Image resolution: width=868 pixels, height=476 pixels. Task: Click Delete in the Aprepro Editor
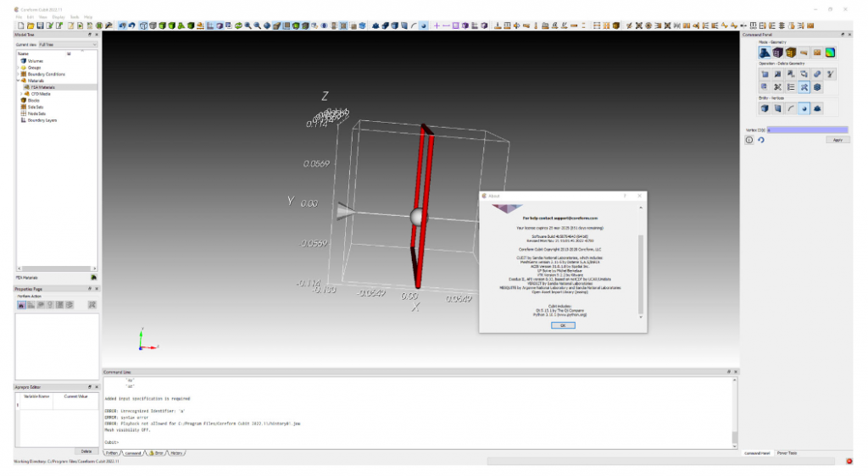[86, 451]
